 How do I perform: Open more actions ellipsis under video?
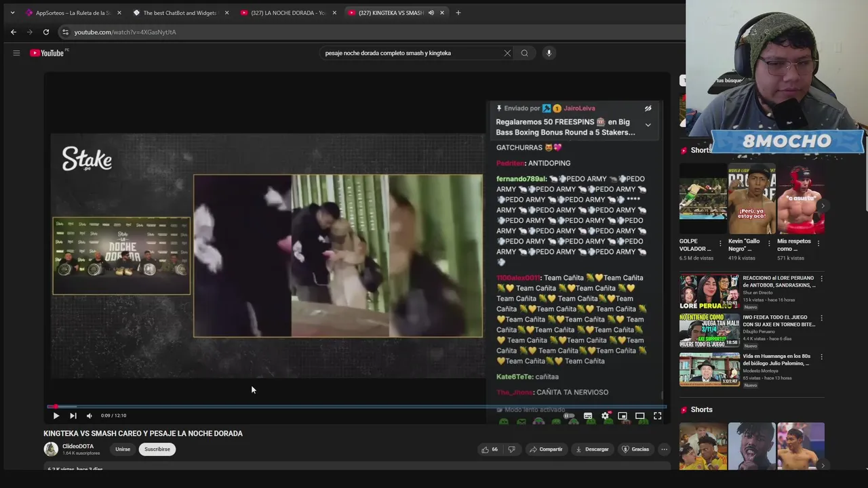[x=664, y=449]
